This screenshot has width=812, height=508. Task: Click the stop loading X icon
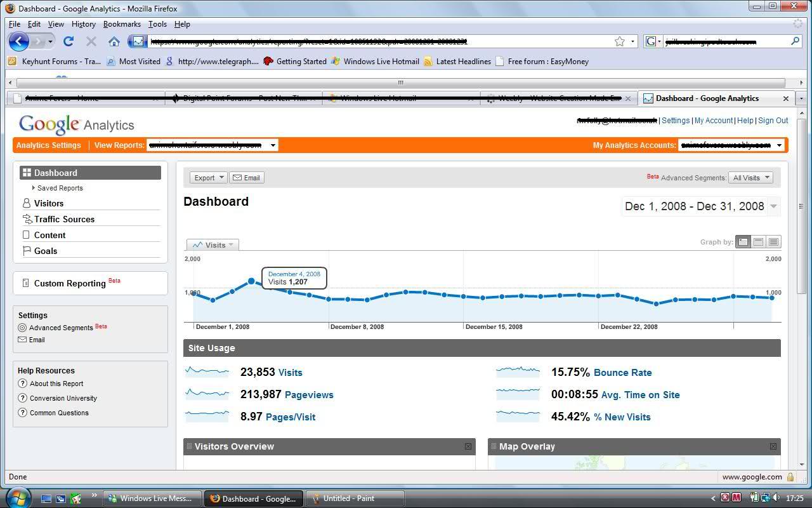tap(91, 41)
